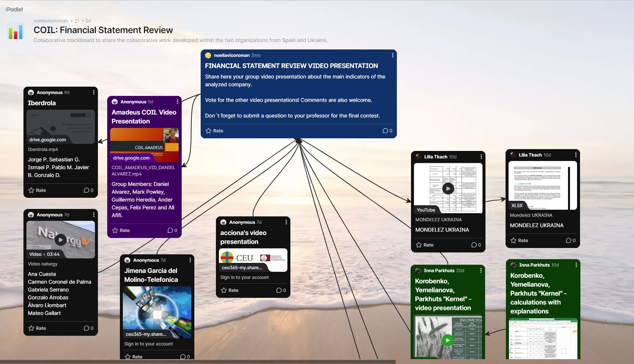Click comment icon on Naturgy video post
This screenshot has height=364, width=634.
pos(89,328)
